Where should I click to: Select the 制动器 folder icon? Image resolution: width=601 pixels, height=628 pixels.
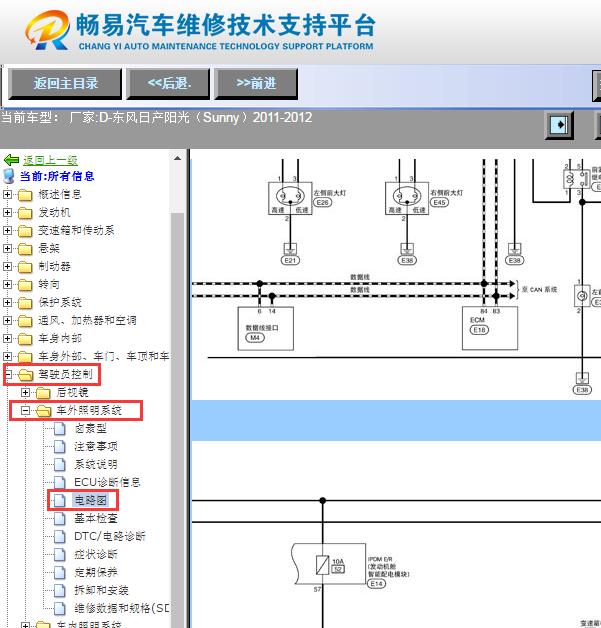click(25, 267)
